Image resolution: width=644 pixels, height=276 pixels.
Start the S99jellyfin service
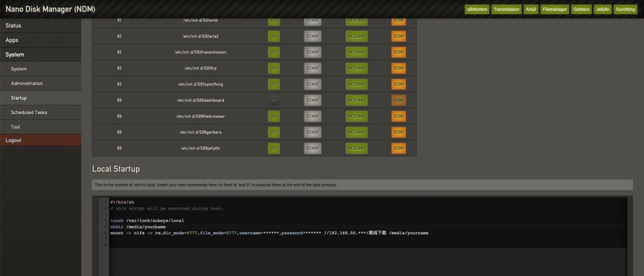pyautogui.click(x=313, y=148)
